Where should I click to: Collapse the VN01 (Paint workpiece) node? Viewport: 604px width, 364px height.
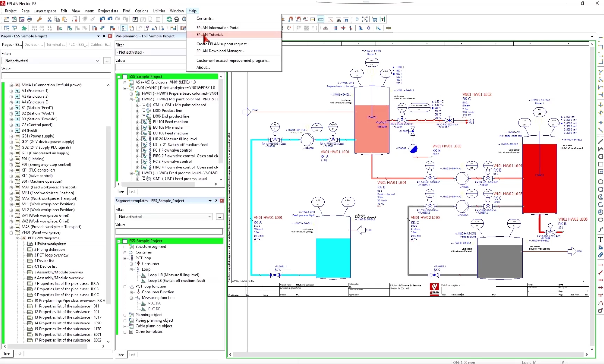click(x=11, y=232)
